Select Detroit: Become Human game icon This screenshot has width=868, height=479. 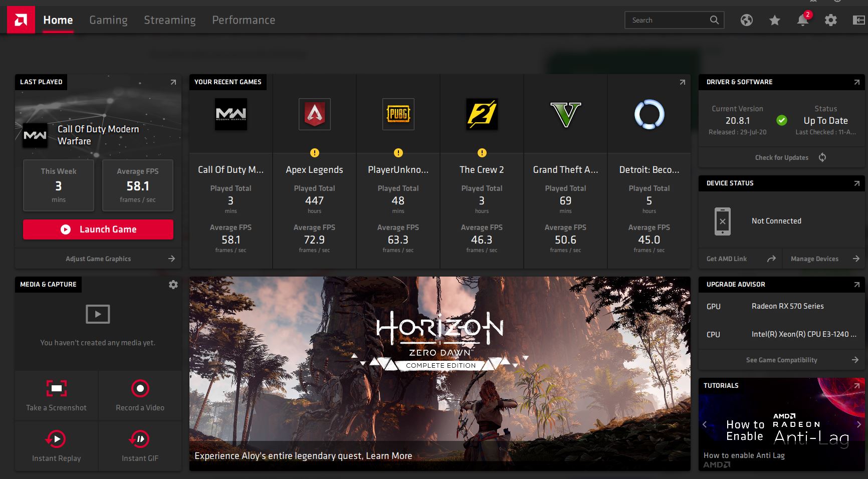click(x=649, y=114)
